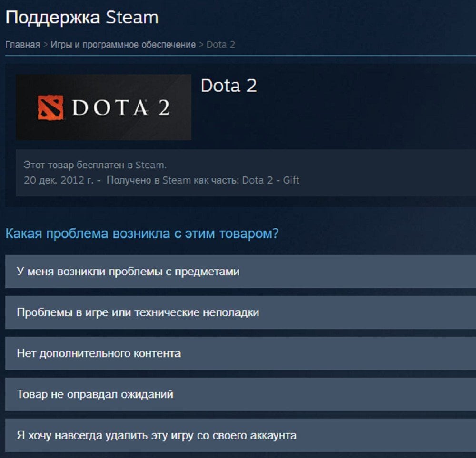Click the Поддержка Steam page title

[x=82, y=18]
